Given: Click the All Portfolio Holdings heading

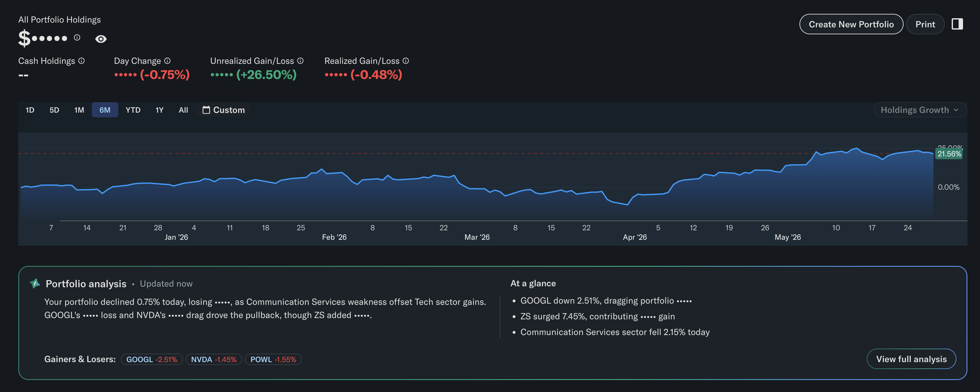Looking at the screenshot, I should tap(59, 20).
